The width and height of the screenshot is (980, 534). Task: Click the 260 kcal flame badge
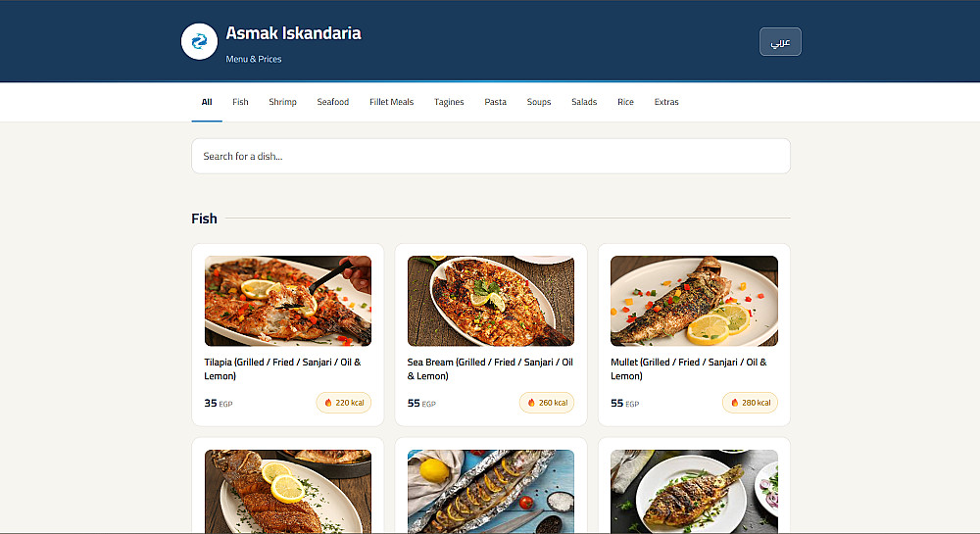(547, 403)
